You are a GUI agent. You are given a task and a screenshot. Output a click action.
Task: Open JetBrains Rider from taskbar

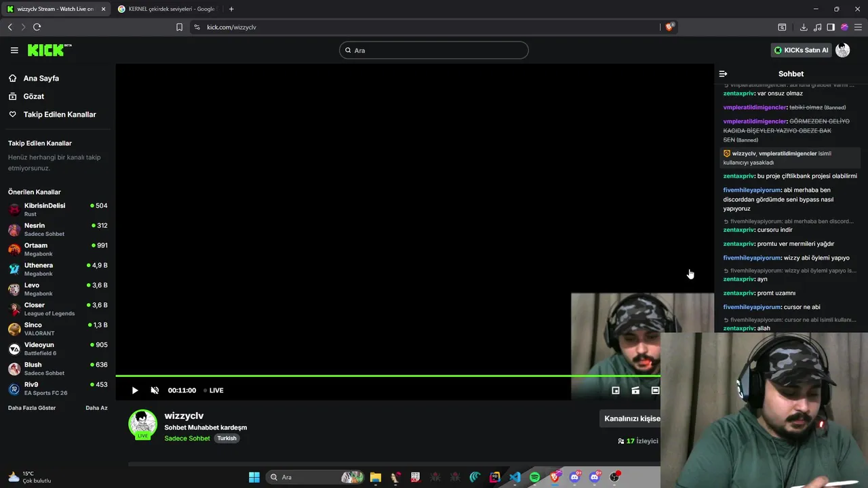pyautogui.click(x=495, y=477)
